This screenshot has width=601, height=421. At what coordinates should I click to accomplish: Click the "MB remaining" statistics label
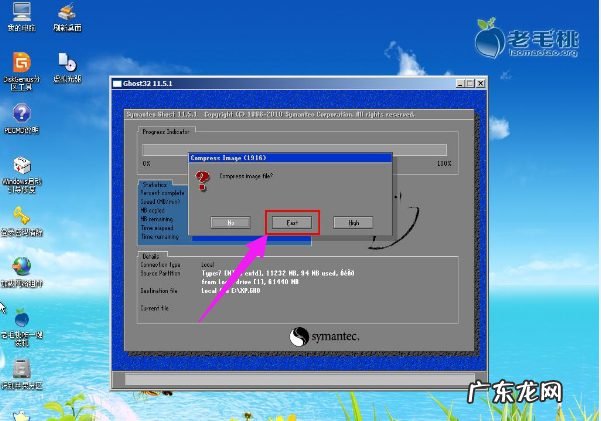coord(157,219)
